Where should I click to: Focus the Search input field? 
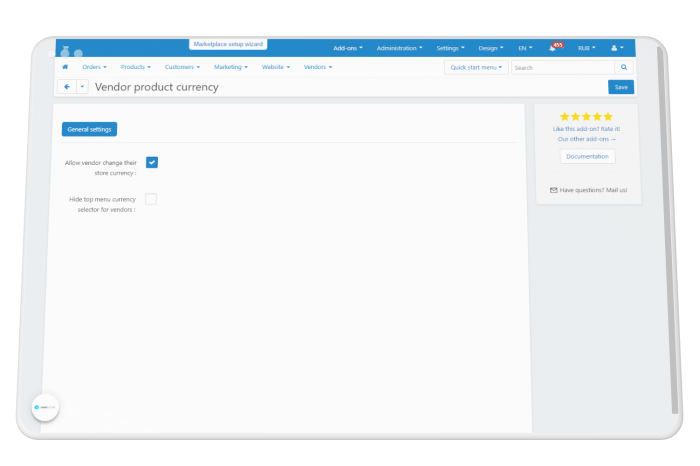pos(562,67)
